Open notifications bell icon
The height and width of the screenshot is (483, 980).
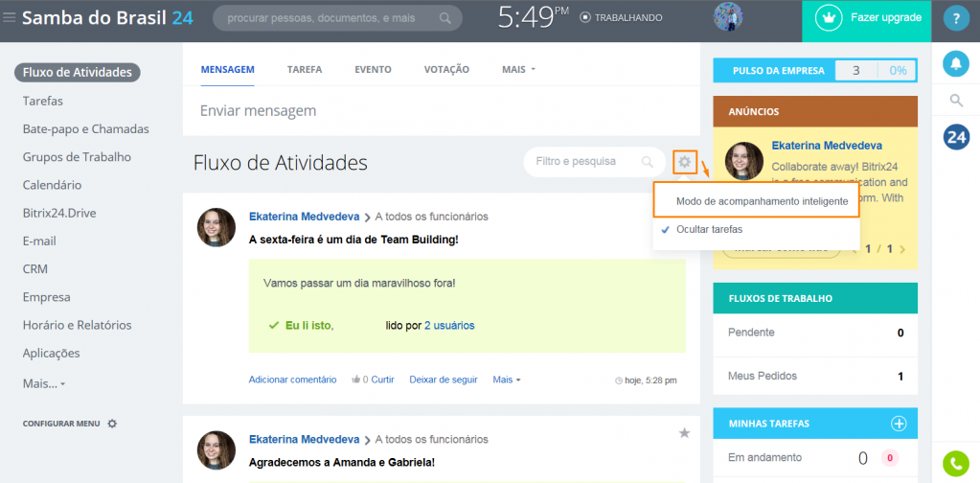click(x=956, y=64)
